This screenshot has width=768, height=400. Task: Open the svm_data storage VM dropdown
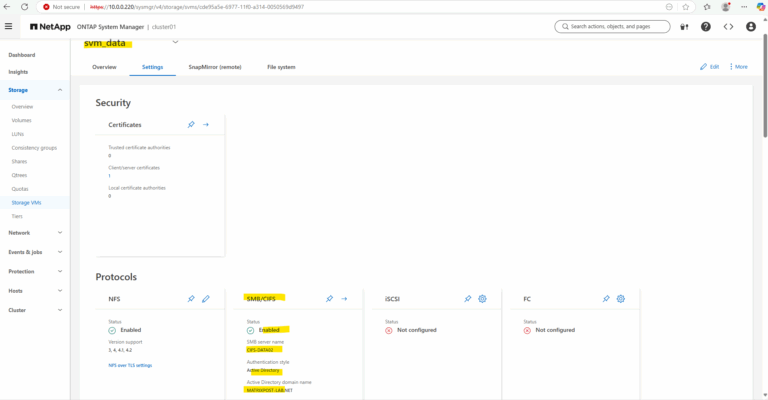[175, 42]
